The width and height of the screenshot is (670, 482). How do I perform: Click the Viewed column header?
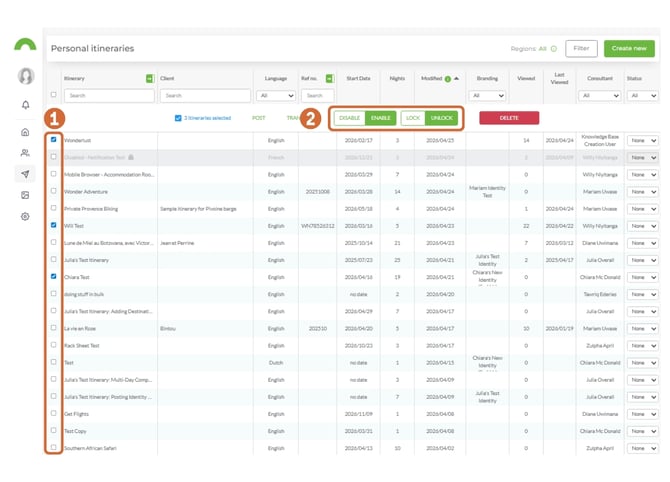click(526, 79)
